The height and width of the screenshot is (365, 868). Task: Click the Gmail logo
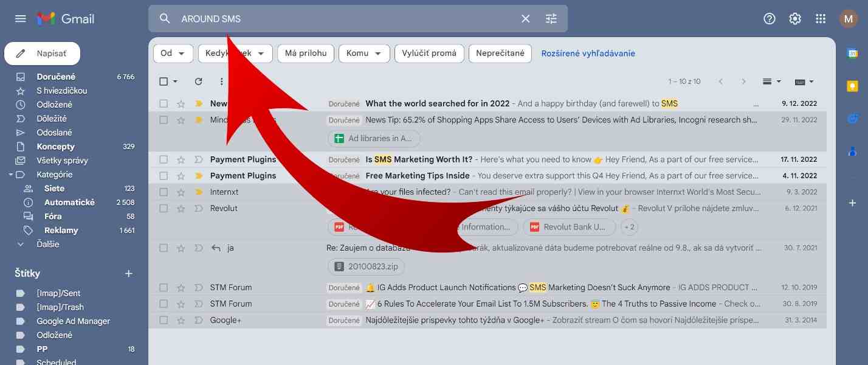pyautogui.click(x=66, y=19)
